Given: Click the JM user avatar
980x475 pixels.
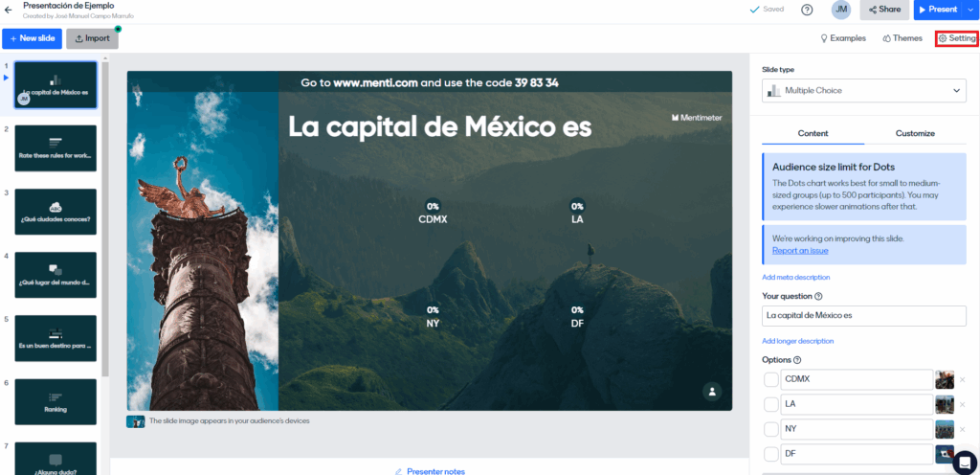Looking at the screenshot, I should pyautogui.click(x=841, y=10).
